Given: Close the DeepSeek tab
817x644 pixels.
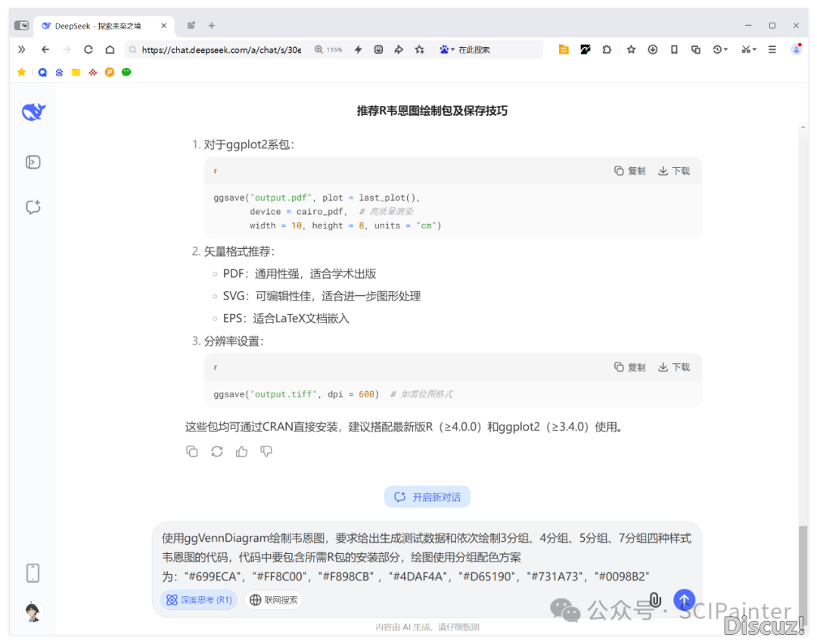Looking at the screenshot, I should pyautogui.click(x=163, y=26).
